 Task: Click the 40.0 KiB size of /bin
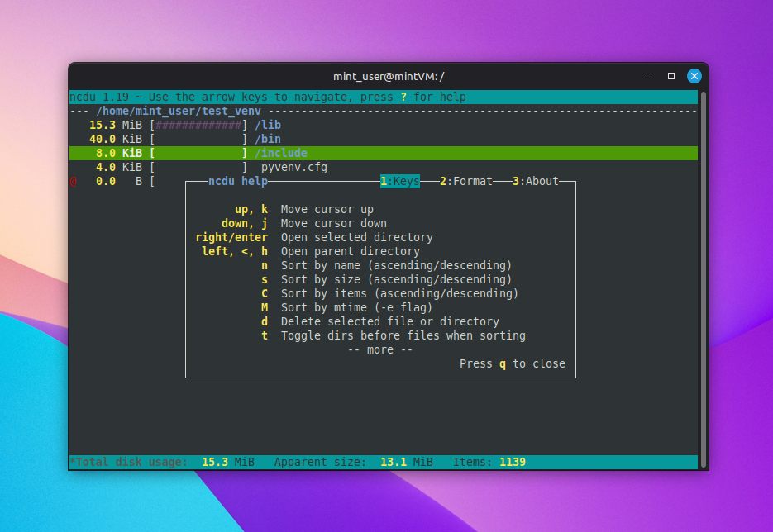pyautogui.click(x=116, y=139)
